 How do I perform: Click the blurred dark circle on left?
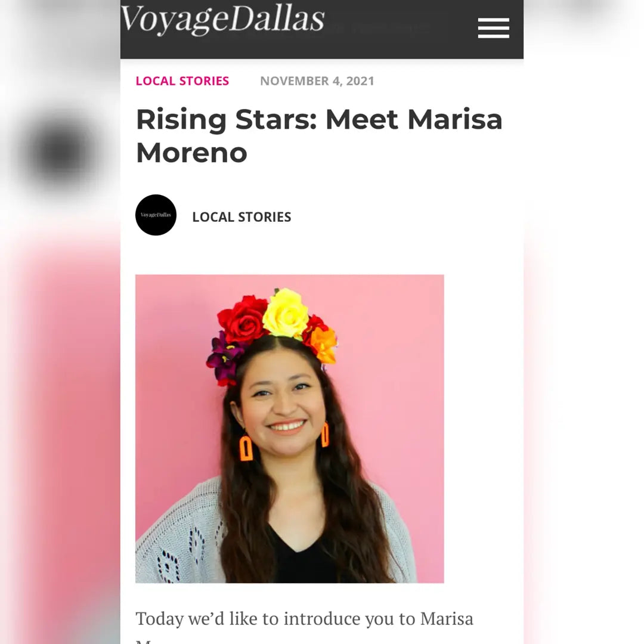(61, 151)
